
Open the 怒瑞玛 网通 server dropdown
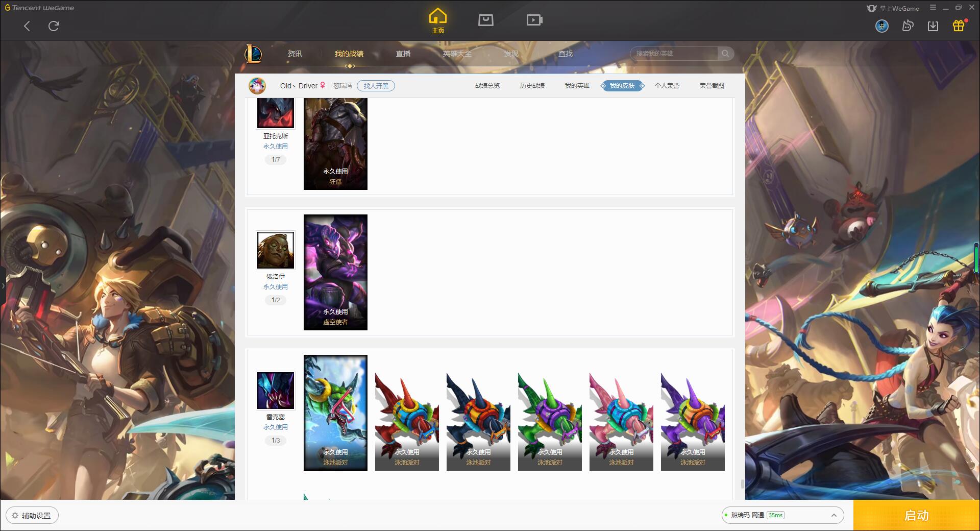[x=782, y=515]
